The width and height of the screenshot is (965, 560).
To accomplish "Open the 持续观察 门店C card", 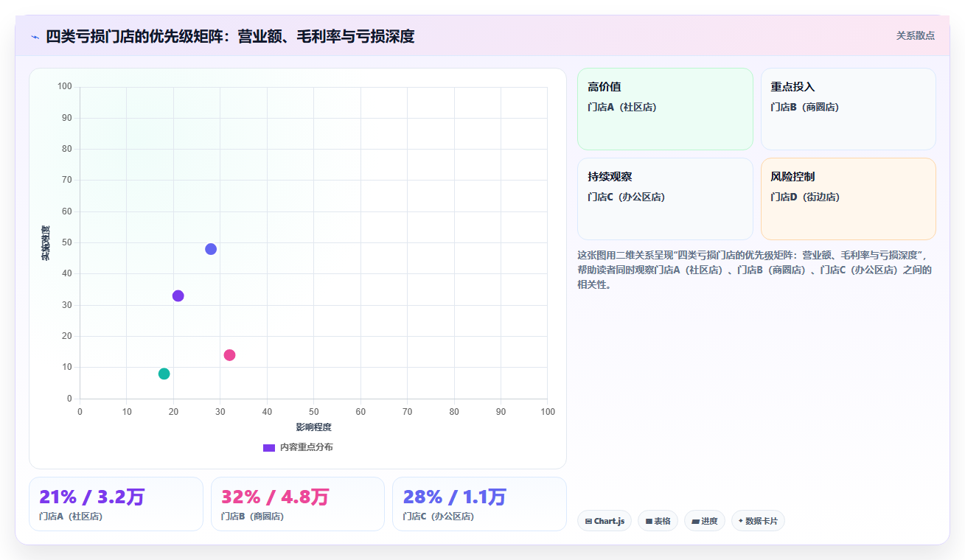I will coord(665,199).
